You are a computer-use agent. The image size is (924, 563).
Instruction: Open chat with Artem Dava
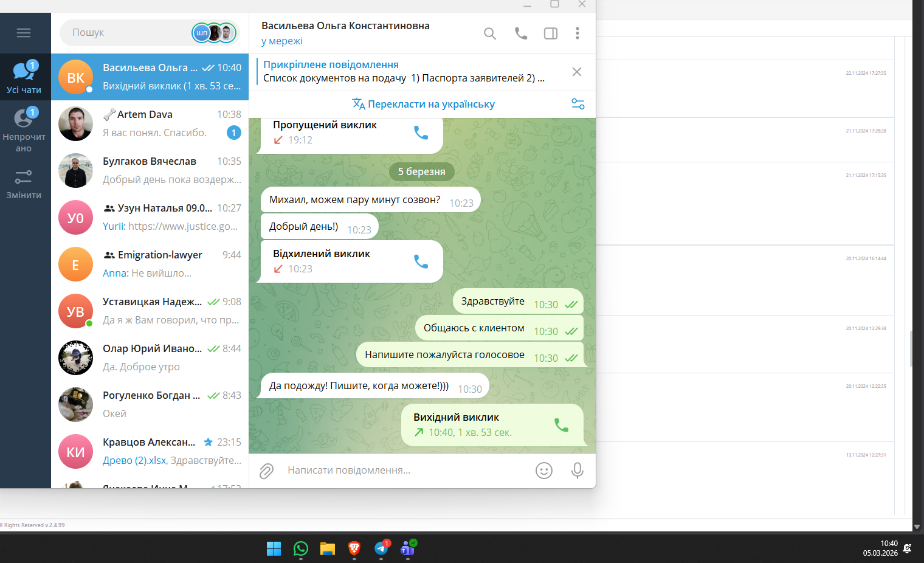point(150,123)
